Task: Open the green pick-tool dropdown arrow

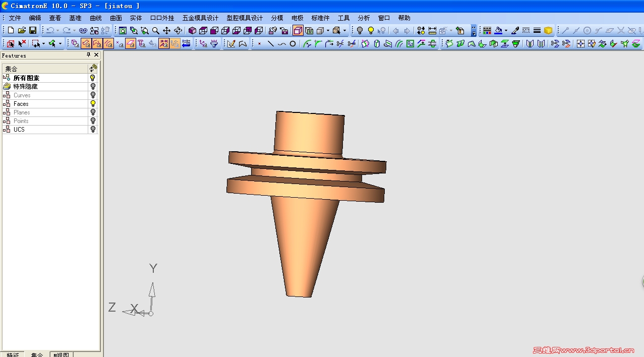Action: (60, 44)
